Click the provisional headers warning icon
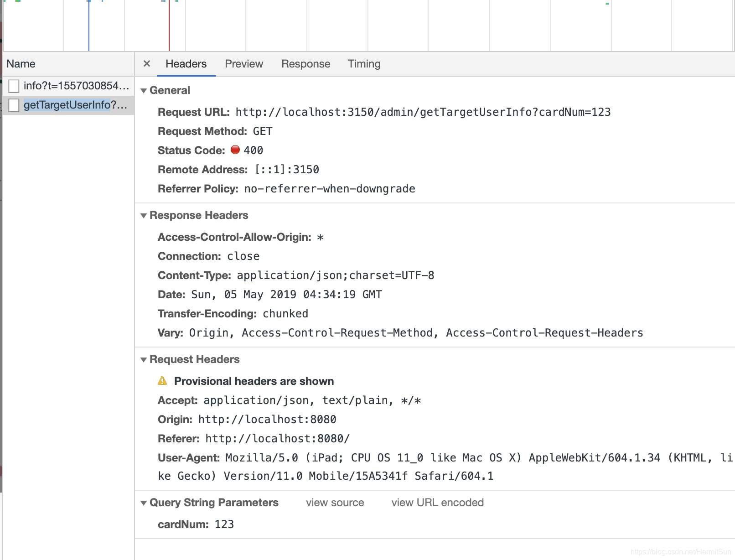 [162, 380]
